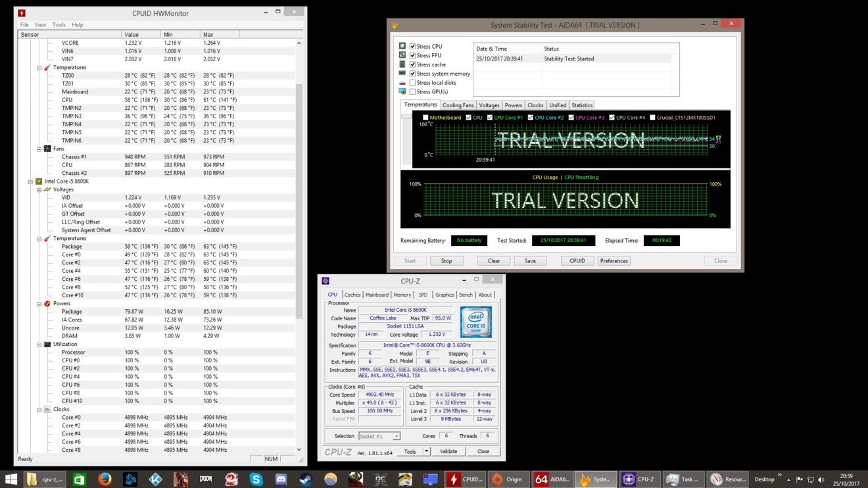Open the Memory tab in CPU-Z

(x=402, y=295)
